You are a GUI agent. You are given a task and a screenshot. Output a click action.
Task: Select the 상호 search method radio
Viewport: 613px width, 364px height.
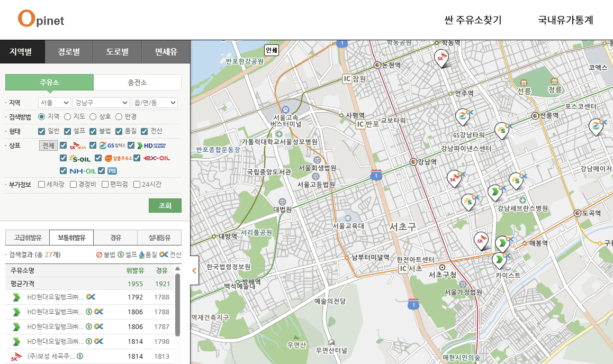point(93,116)
